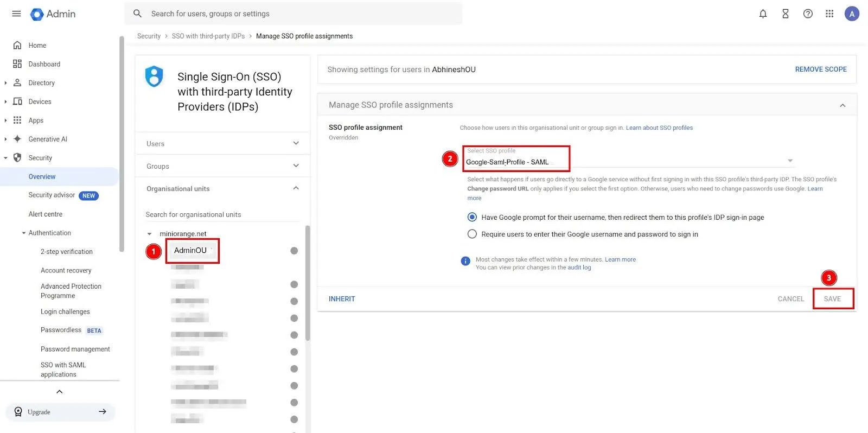Screen dimensions: 868x433
Task: Select 'Require users to enter their Google username' option
Action: tap(472, 234)
